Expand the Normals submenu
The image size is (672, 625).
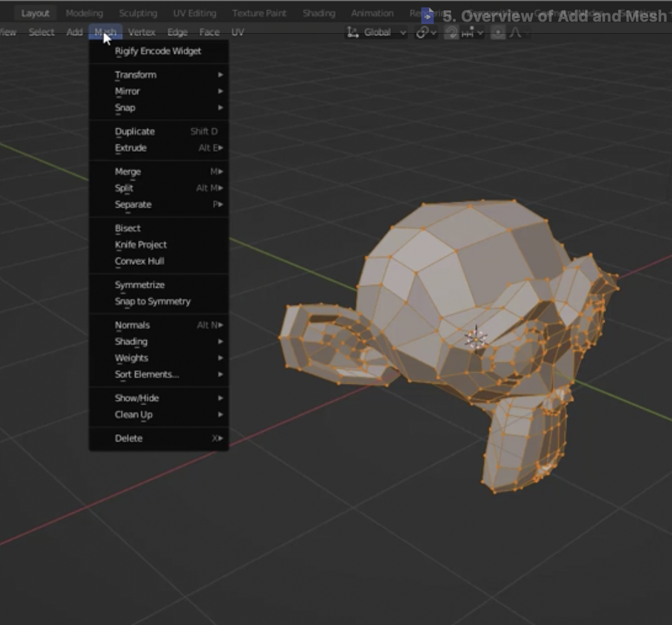tap(158, 325)
